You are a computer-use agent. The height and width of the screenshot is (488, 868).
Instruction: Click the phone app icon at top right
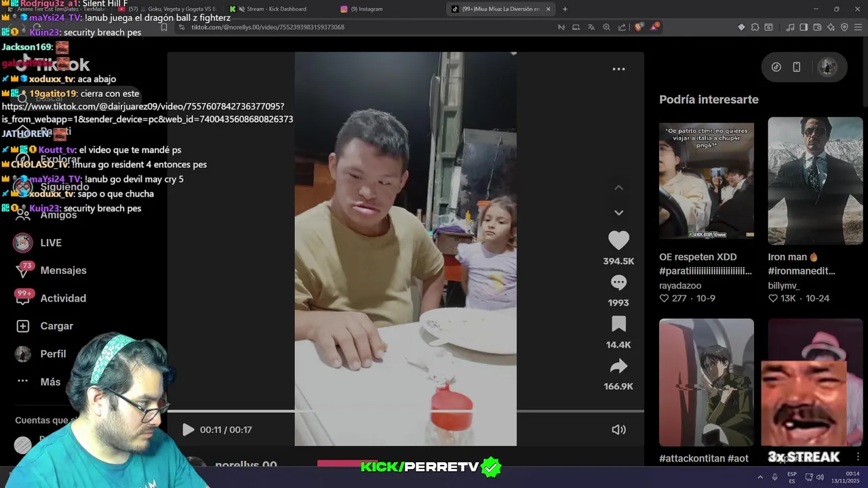(797, 67)
